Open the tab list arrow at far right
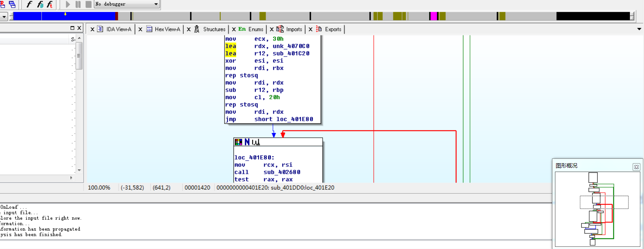 point(639,29)
